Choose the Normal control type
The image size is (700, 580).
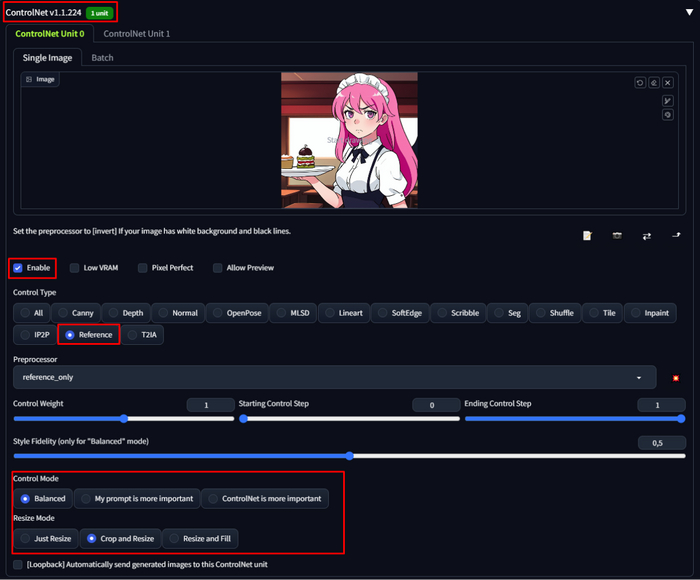(178, 313)
